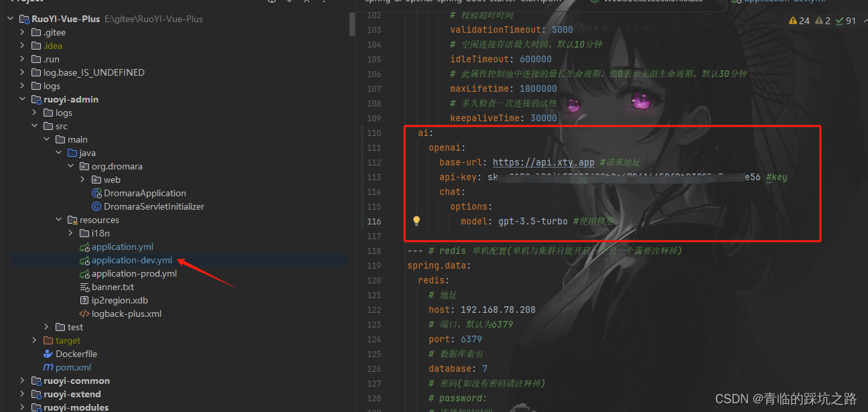Screen dimensions: 868x412
Task: Click the Dockerfile whale icon
Action: 48,354
